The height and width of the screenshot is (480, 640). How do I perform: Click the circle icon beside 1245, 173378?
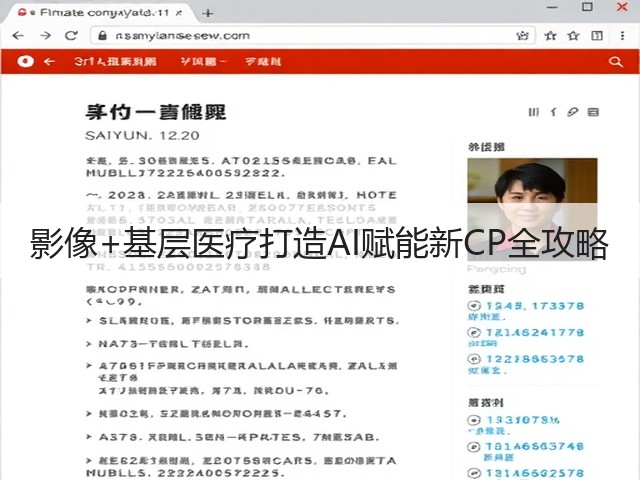(x=474, y=305)
